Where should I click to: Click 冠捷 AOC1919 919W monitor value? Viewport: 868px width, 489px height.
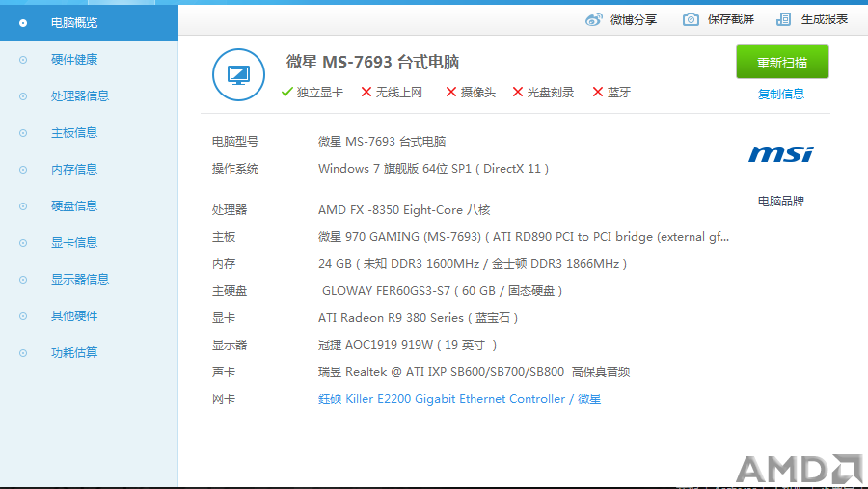(x=407, y=345)
